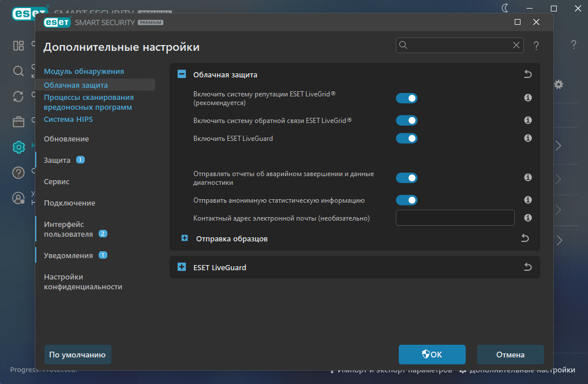Open the Защита section
Viewport: 588px width, 384px height.
57,161
